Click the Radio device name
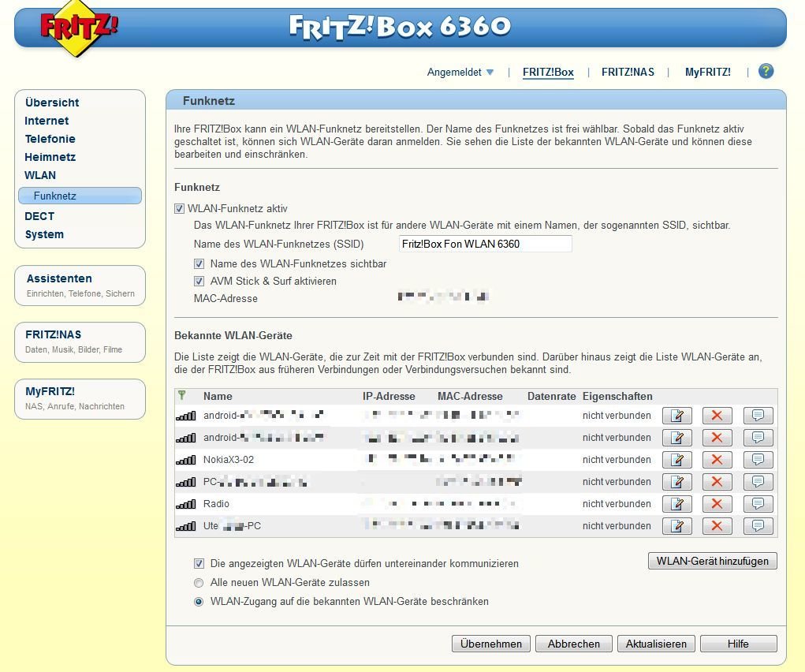 [216, 504]
